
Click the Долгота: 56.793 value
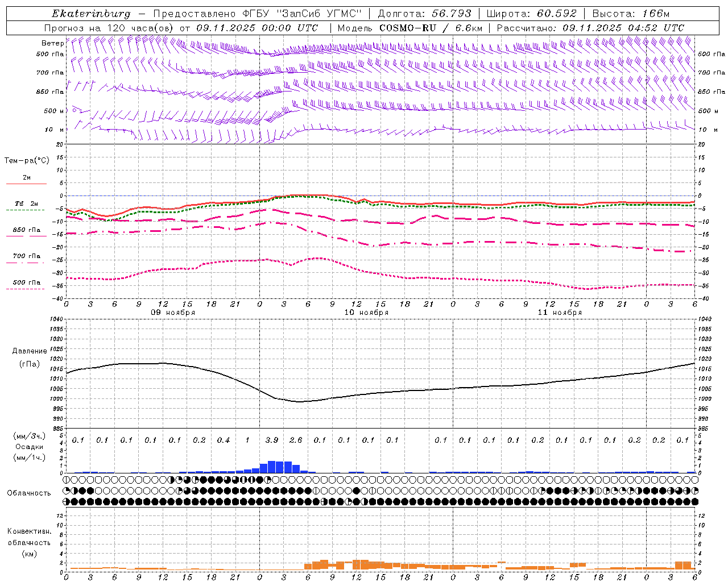point(424,14)
